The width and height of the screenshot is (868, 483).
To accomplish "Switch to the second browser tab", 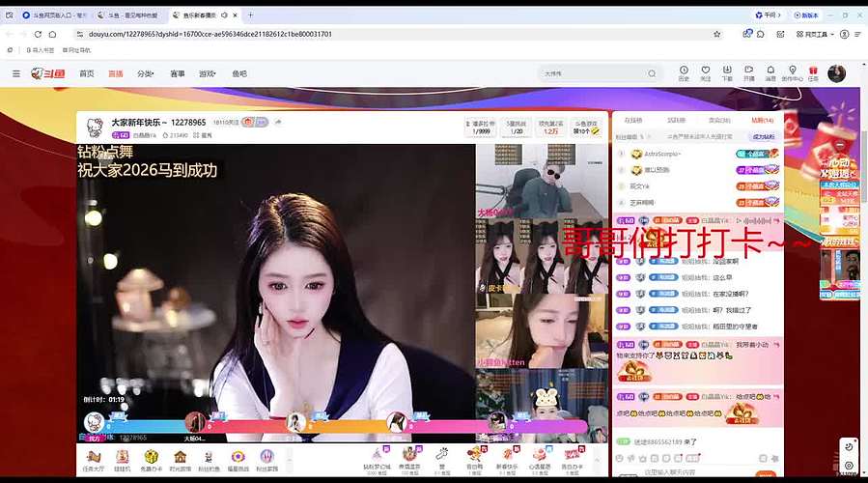I will pos(128,14).
